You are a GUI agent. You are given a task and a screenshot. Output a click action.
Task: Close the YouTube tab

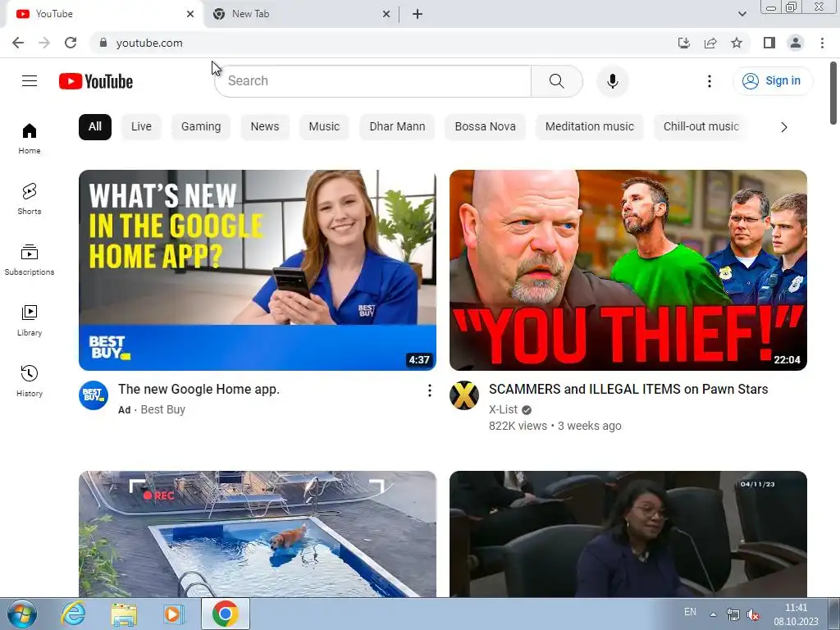coord(190,14)
